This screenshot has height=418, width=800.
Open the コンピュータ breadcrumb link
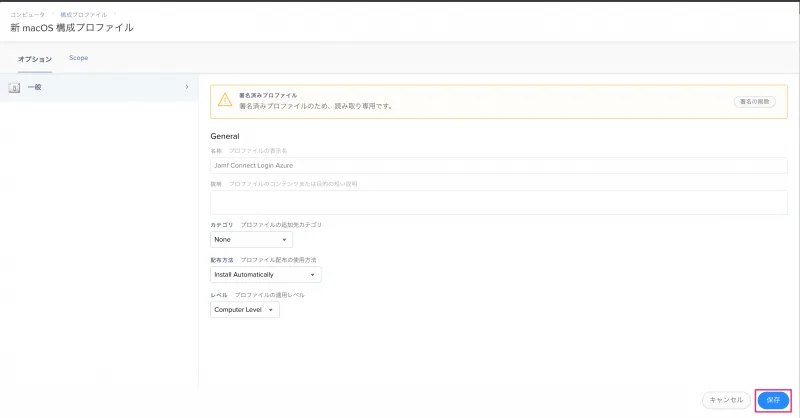point(28,15)
